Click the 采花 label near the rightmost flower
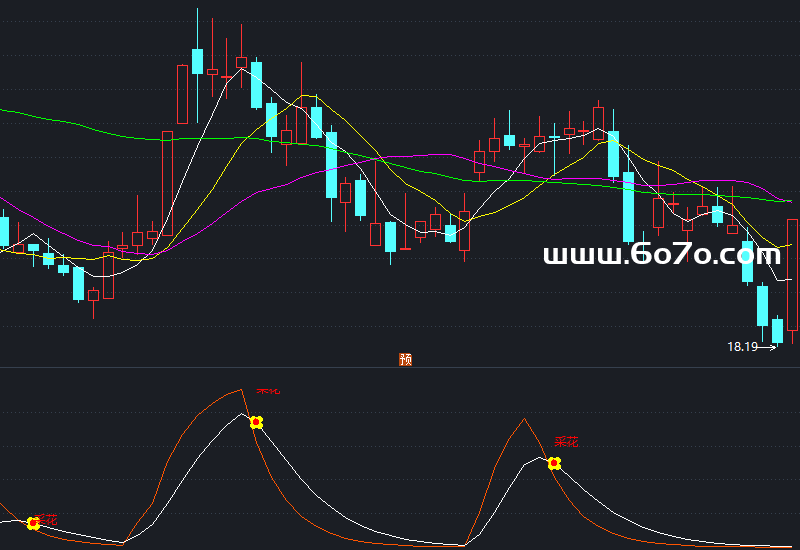 [x=567, y=442]
